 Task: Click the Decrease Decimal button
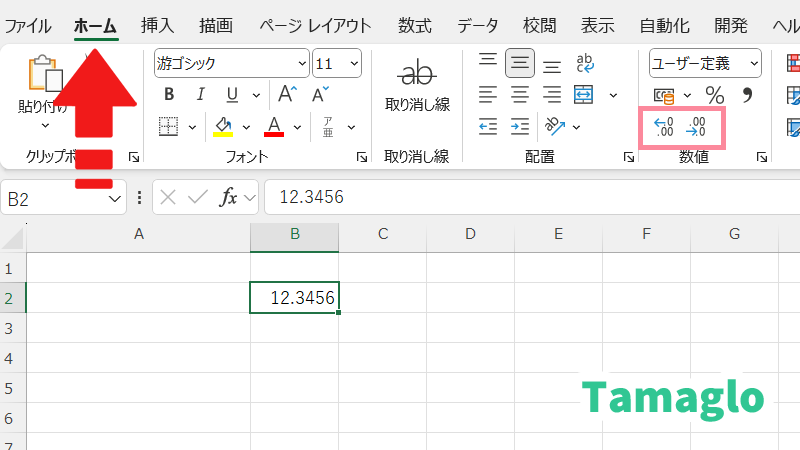(x=698, y=126)
